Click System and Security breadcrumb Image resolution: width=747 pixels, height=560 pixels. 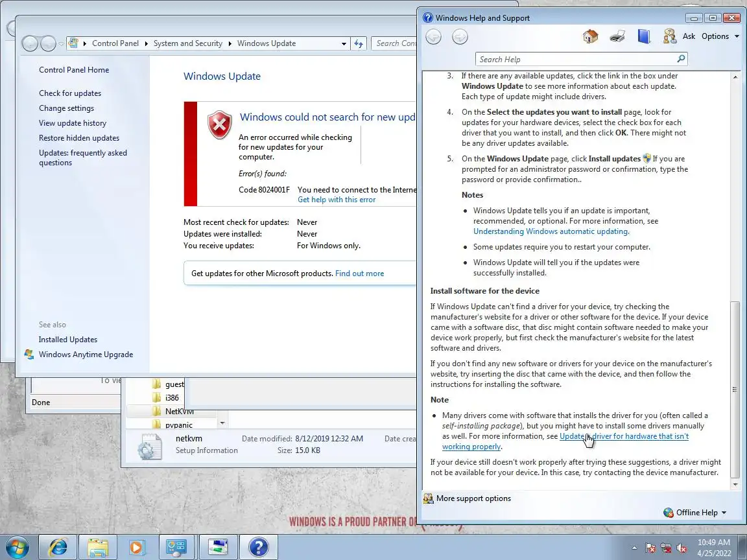[187, 43]
